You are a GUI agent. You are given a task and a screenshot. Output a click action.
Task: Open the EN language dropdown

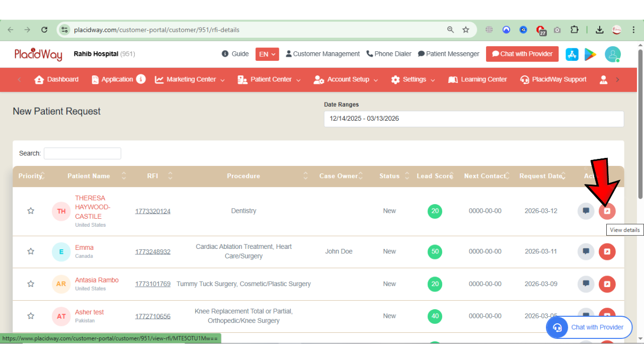point(267,54)
